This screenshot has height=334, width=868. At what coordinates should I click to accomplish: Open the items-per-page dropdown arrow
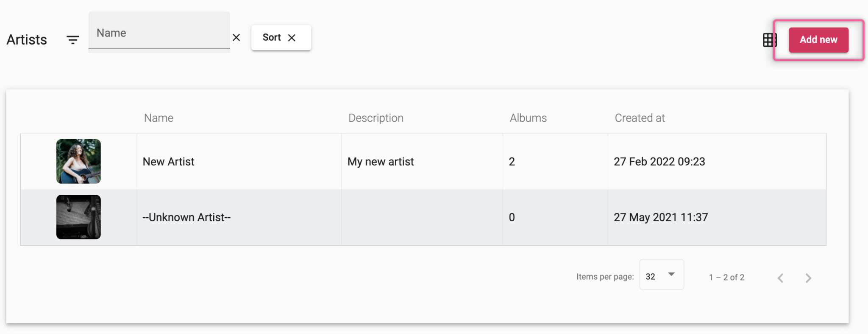pos(671,274)
